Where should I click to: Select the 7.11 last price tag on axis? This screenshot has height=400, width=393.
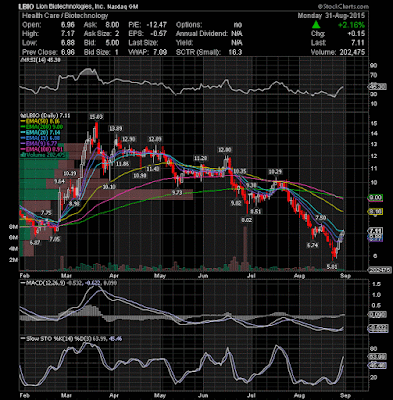click(x=375, y=231)
